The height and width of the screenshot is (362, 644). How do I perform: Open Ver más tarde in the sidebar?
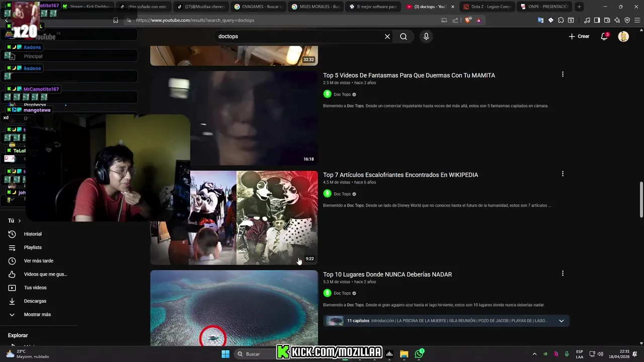(39, 261)
